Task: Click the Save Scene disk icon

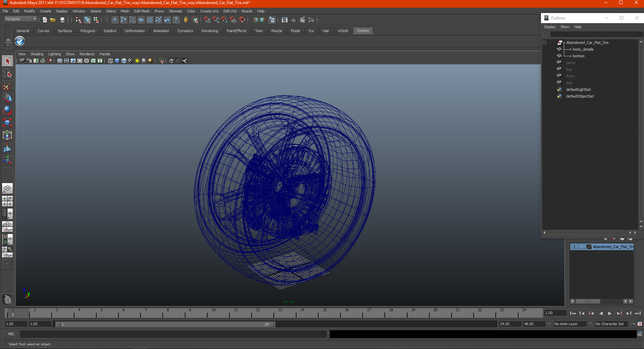Action: pyautogui.click(x=62, y=20)
